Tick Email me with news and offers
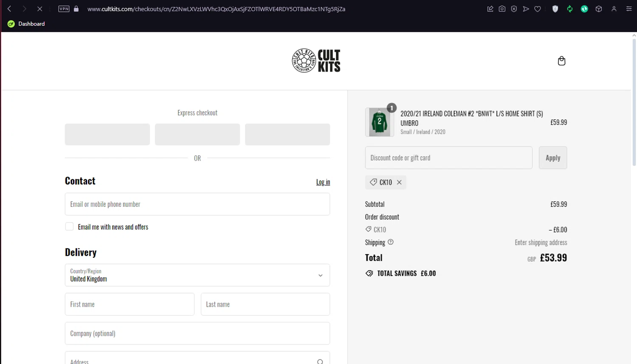Screen dimensions: 637x364 coord(69,227)
